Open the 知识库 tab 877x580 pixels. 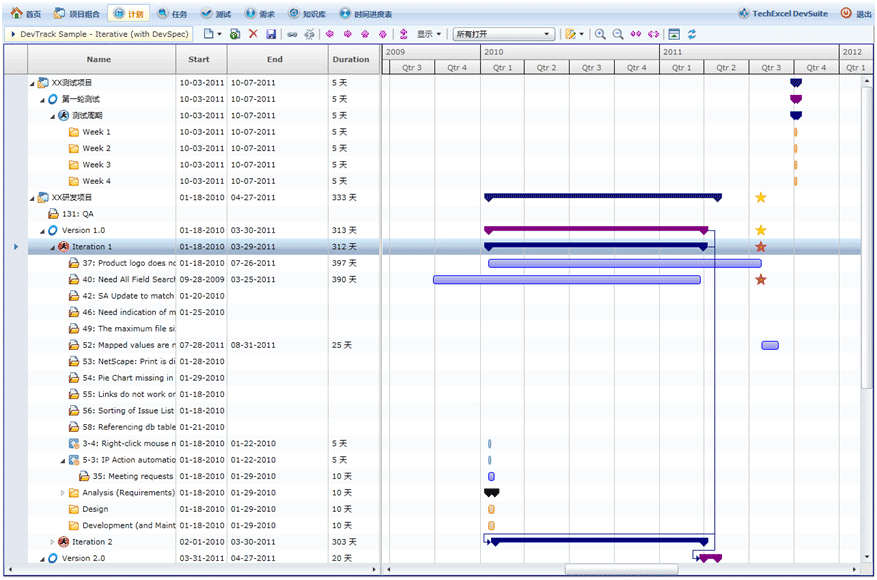(306, 14)
